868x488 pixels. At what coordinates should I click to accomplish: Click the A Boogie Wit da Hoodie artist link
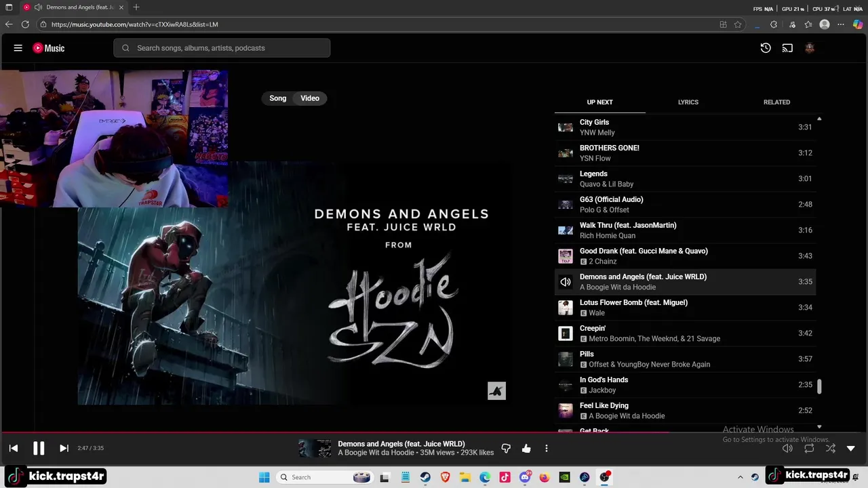(376, 453)
